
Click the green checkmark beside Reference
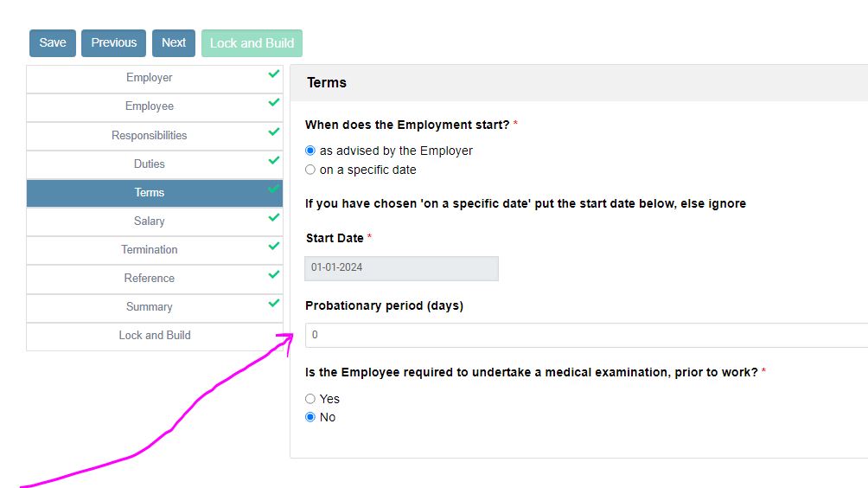click(274, 275)
